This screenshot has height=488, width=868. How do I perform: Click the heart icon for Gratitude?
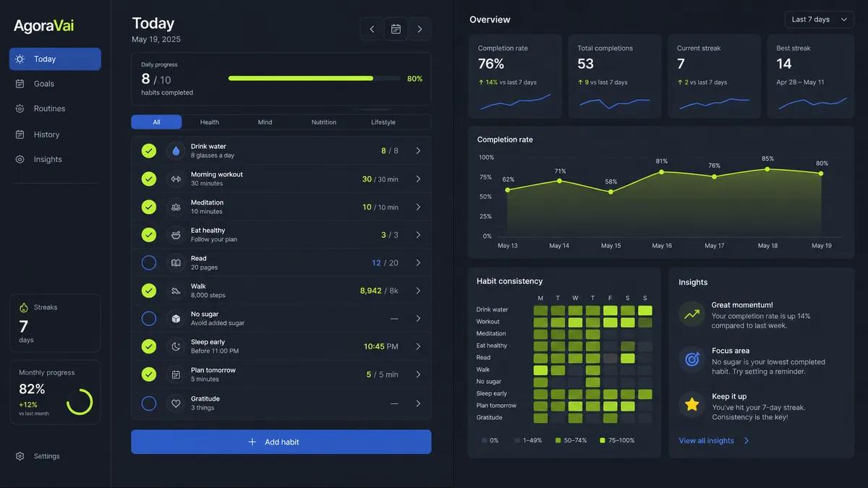(176, 403)
